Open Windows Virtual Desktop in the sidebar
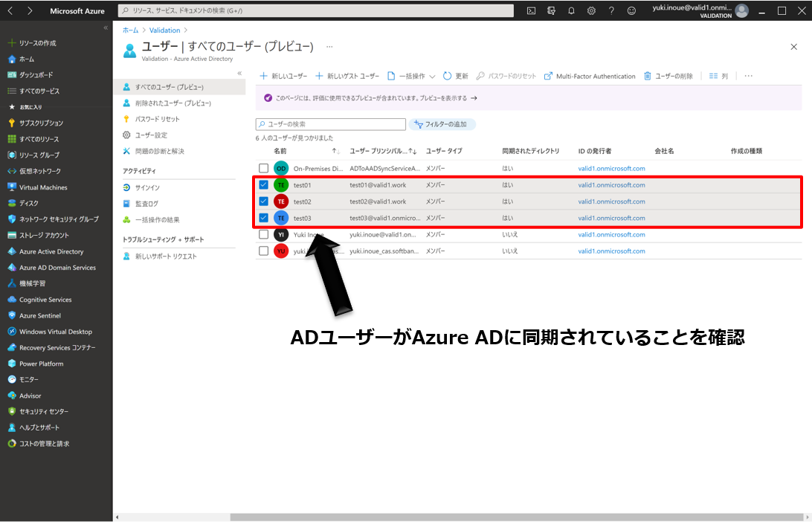 pos(50,332)
